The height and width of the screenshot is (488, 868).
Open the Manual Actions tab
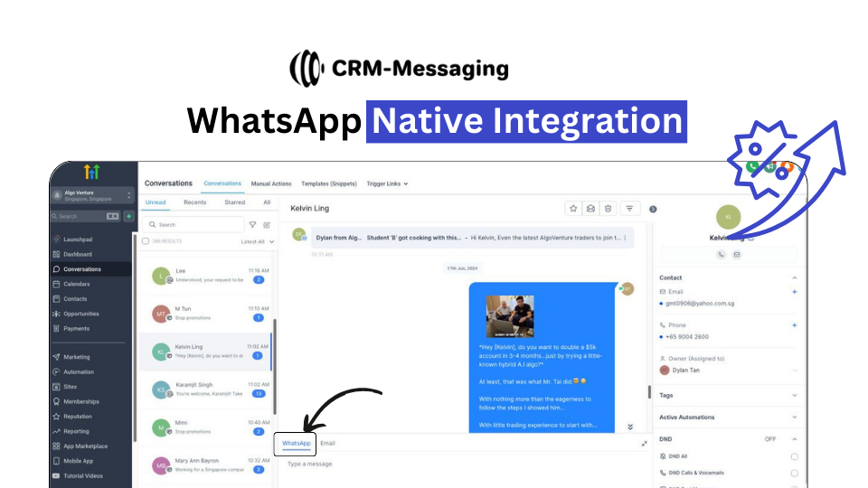click(271, 183)
